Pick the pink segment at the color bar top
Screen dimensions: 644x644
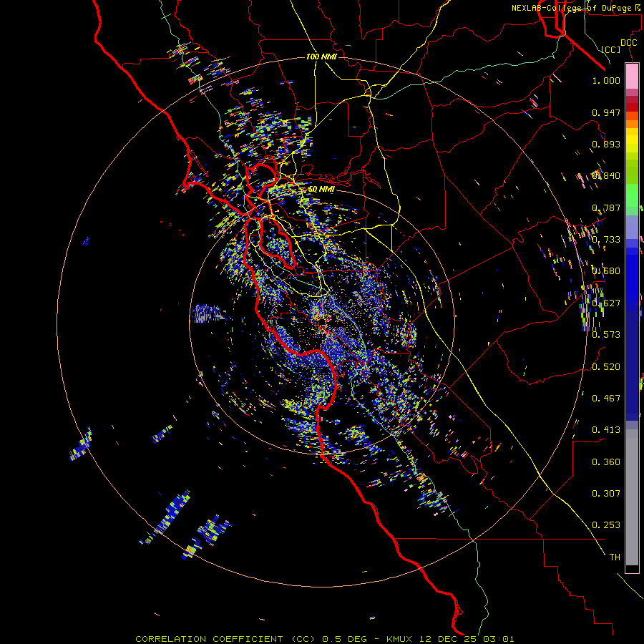[x=632, y=77]
